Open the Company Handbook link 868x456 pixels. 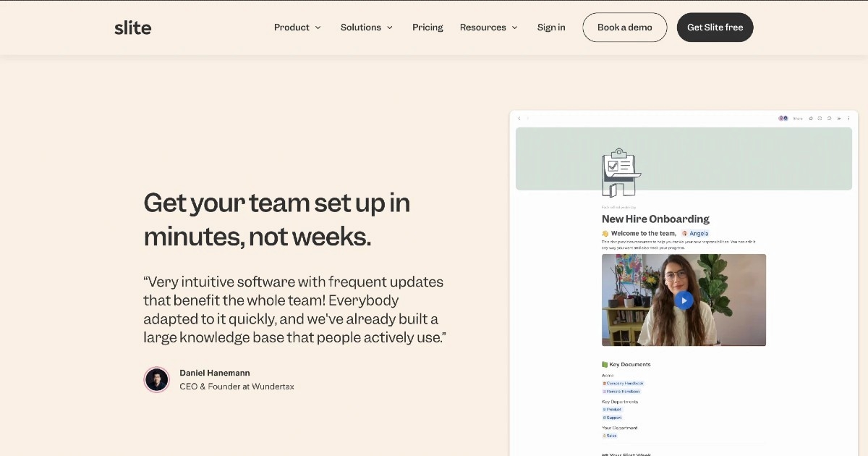[x=624, y=384]
